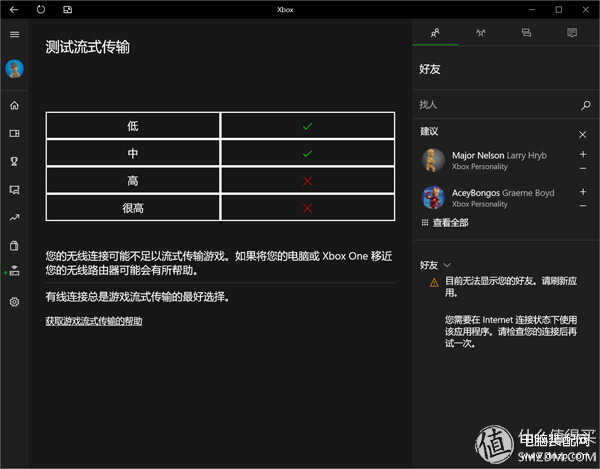The height and width of the screenshot is (469, 600).
Task: Minimize the Xbox window
Action: coord(532,10)
